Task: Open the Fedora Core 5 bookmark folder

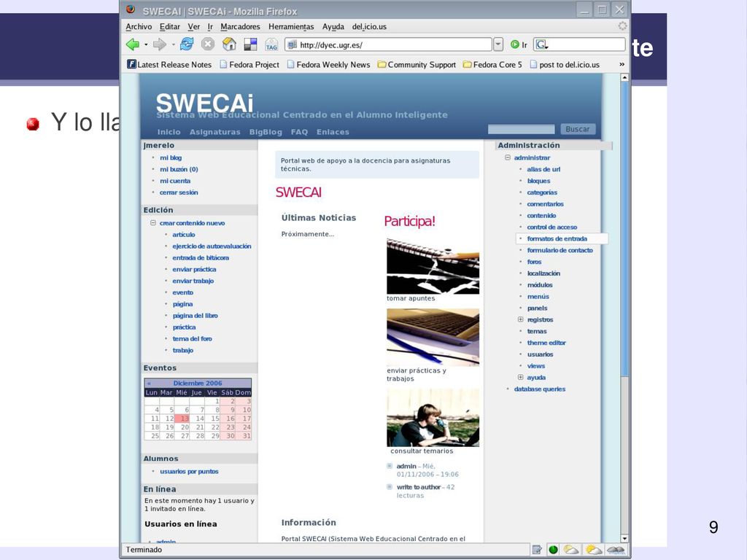Action: (492, 64)
